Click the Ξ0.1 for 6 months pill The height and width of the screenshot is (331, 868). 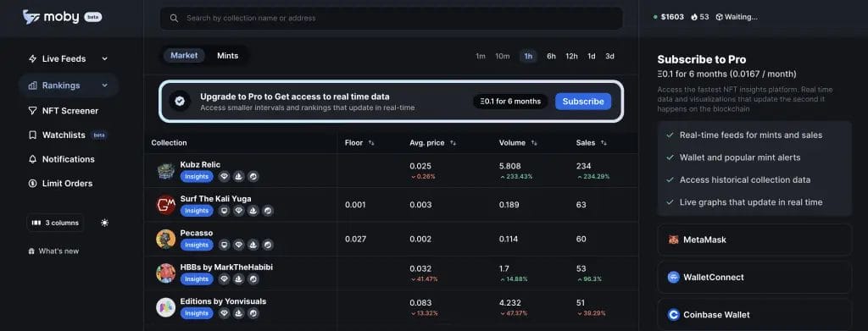click(510, 101)
